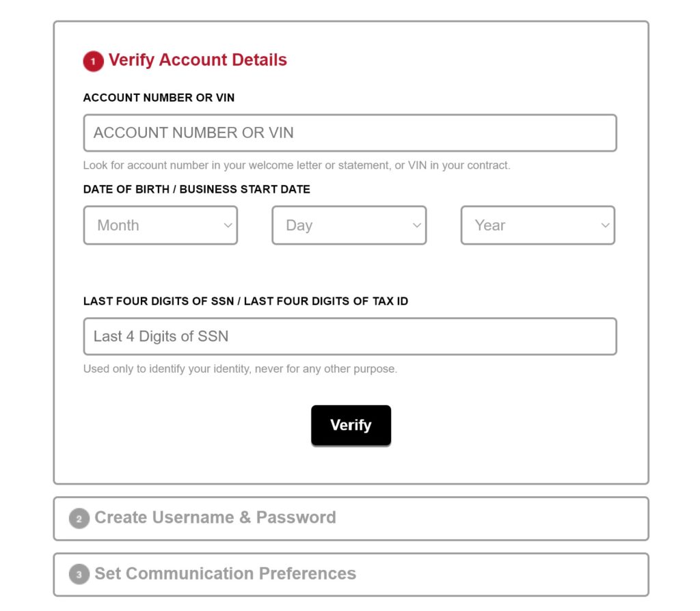Focus the Last 4 Digits of SSN field

click(x=350, y=336)
